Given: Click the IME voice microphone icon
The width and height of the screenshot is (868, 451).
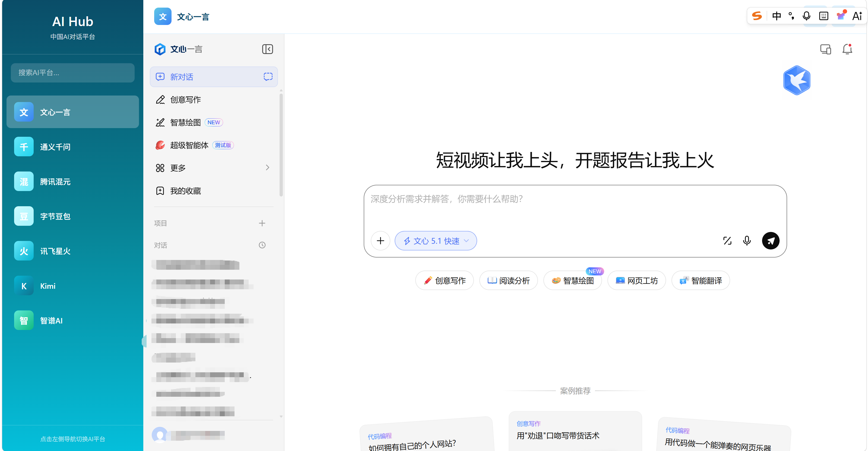Looking at the screenshot, I should [806, 16].
